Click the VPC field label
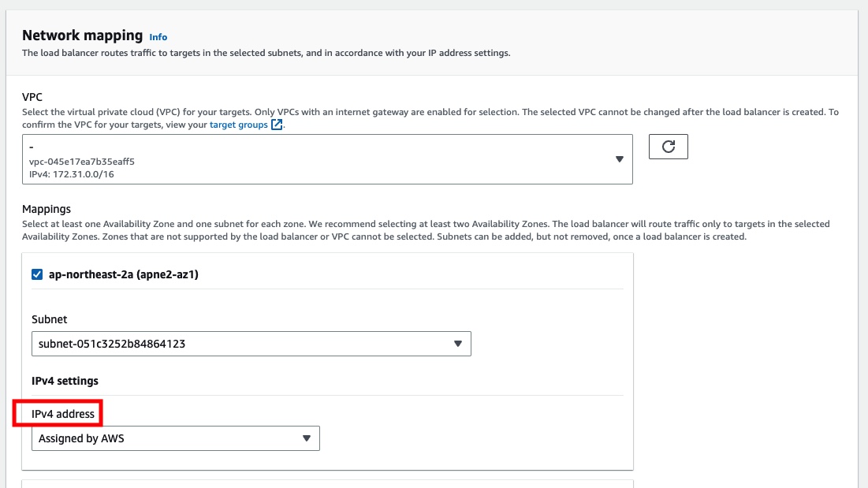 [32, 97]
